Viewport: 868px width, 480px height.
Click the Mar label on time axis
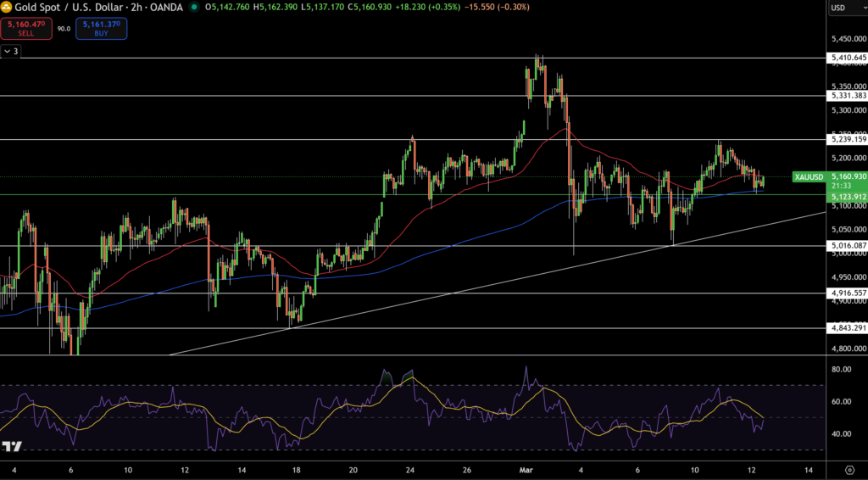point(523,470)
